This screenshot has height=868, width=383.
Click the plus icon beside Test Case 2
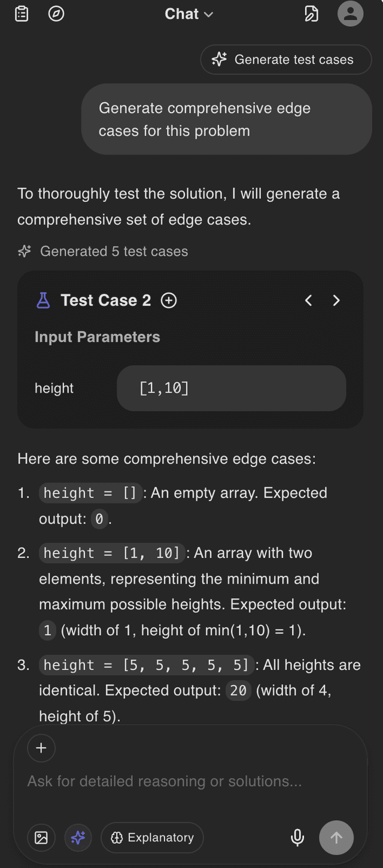[169, 301]
